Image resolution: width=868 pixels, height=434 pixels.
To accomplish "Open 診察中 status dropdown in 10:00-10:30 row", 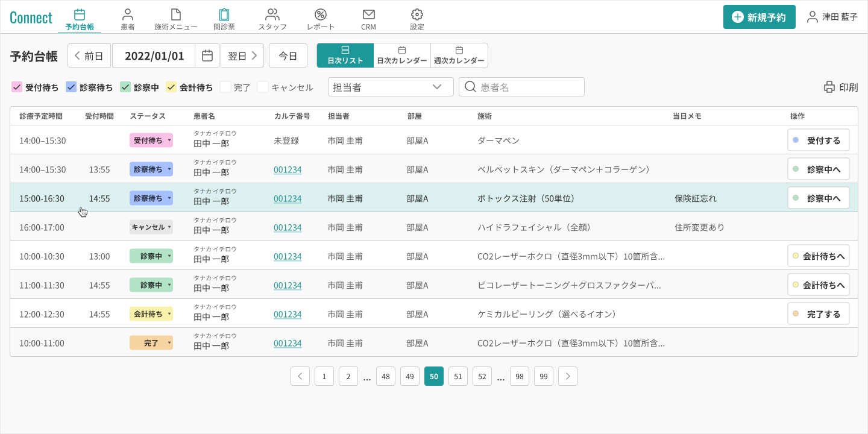I will point(151,256).
